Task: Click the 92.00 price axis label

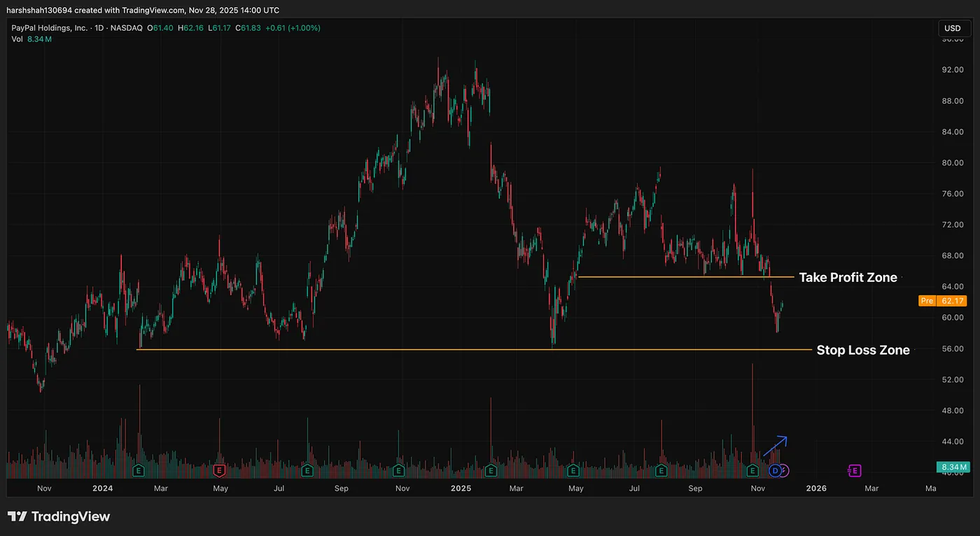Action: [953, 70]
